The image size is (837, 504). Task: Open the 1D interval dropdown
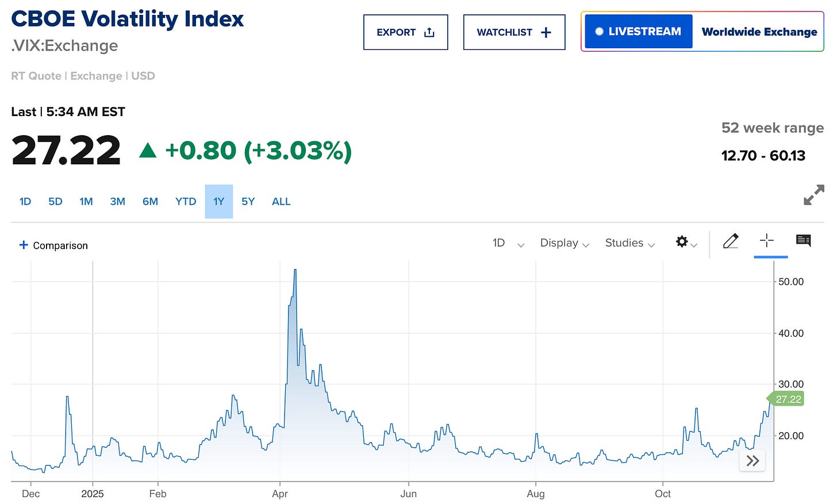[x=508, y=243]
